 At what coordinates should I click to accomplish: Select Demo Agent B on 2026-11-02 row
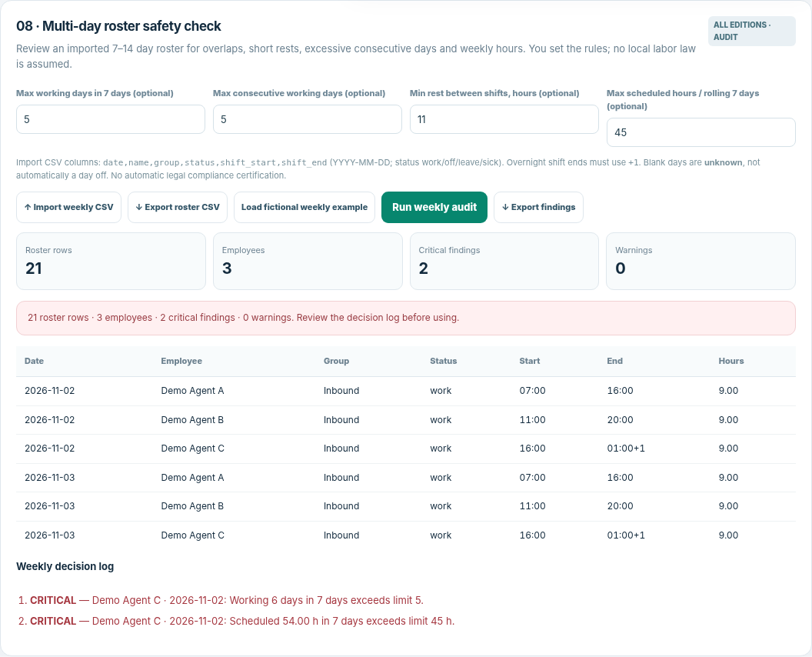406,420
